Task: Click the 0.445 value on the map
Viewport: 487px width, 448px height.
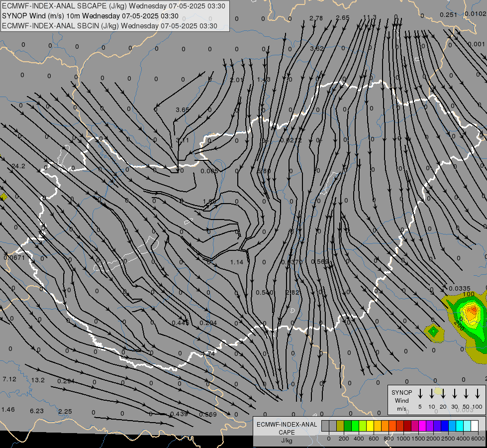Action: coord(181,323)
